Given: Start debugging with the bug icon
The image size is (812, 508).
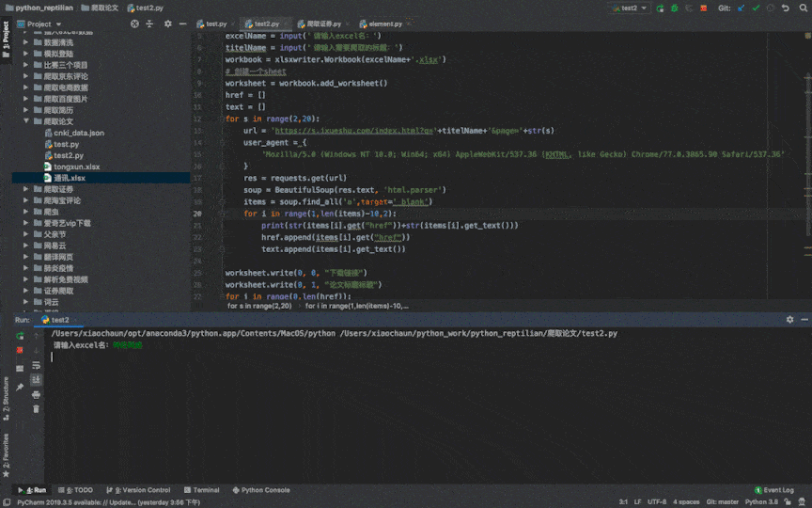Looking at the screenshot, I should coord(673,8).
